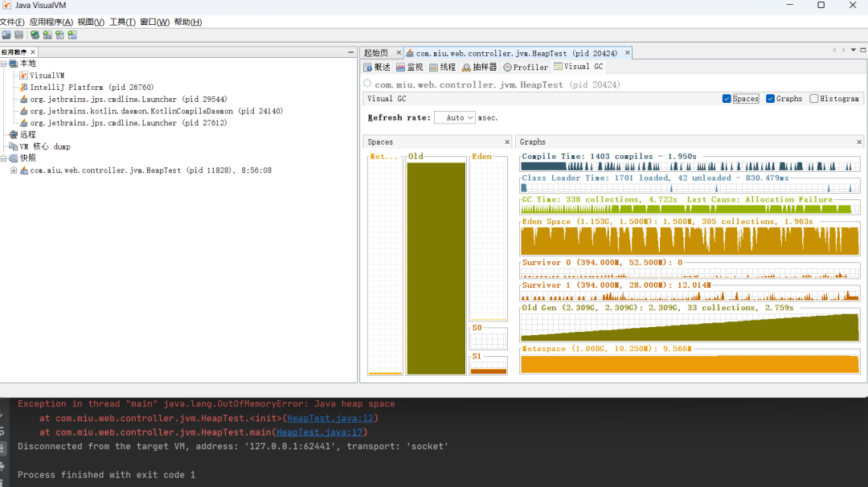The image size is (868, 487).
Task: Click the third toolbar icon (add JMX connection)
Action: (x=35, y=35)
